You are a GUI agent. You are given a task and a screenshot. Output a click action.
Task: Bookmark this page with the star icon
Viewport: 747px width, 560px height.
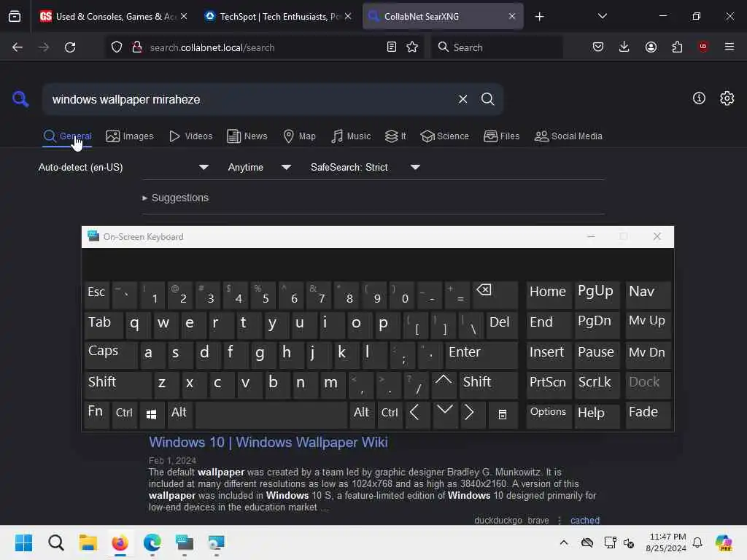coord(412,47)
